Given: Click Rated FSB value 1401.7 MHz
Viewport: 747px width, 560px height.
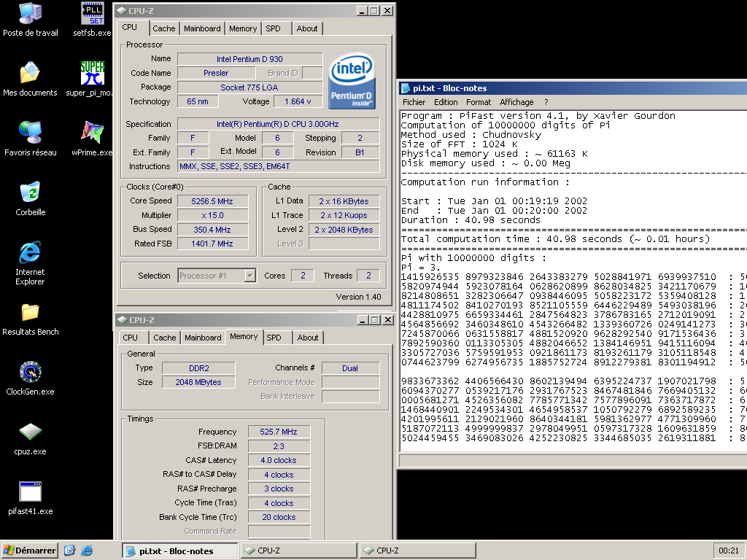Looking at the screenshot, I should [x=212, y=244].
